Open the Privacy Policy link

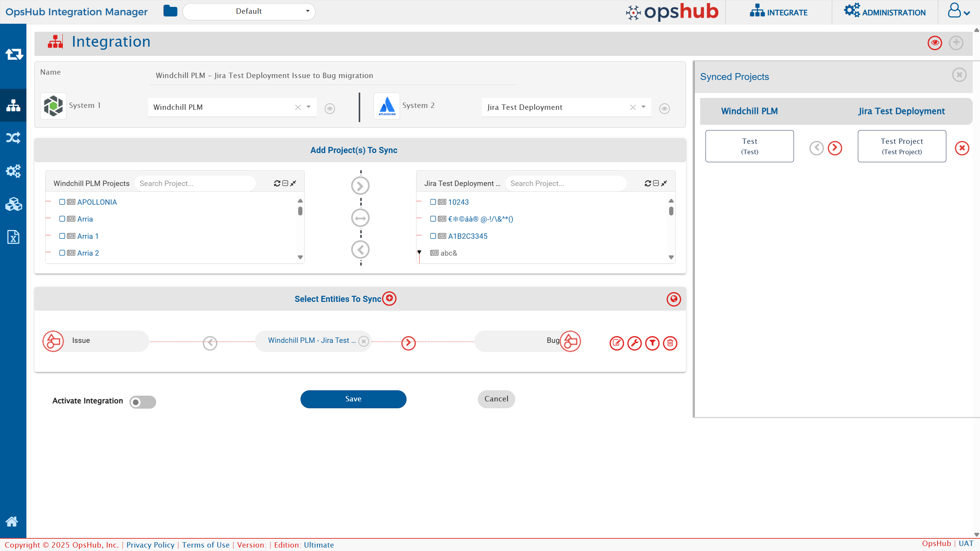[x=150, y=544]
